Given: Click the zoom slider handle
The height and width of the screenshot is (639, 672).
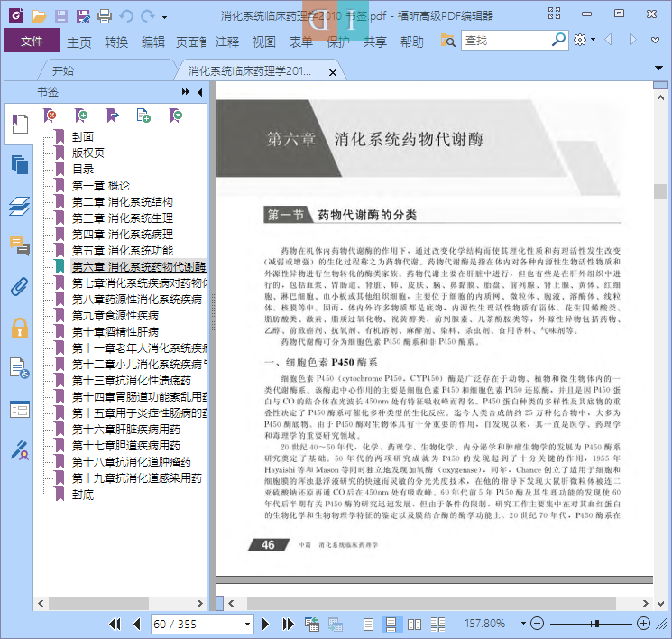Looking at the screenshot, I should click(x=596, y=624).
